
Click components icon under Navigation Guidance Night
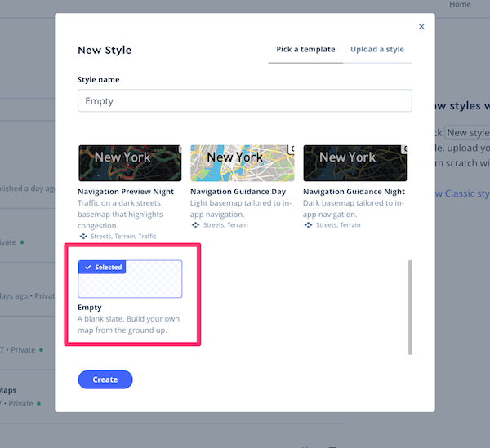(x=308, y=225)
